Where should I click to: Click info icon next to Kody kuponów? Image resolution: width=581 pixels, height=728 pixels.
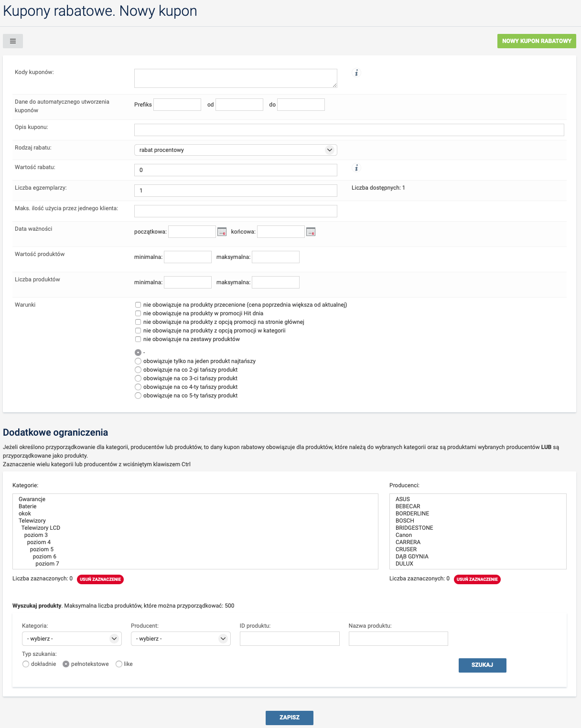(x=356, y=73)
